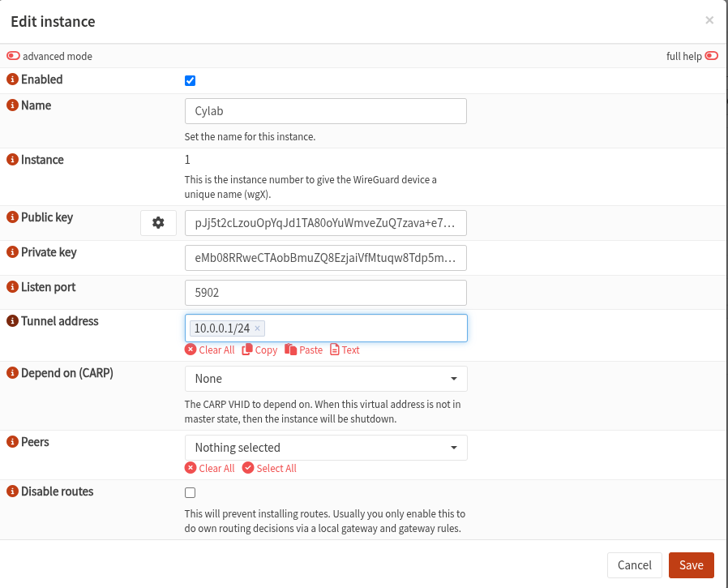Click info icon next to Disable routes
The width and height of the screenshot is (728, 588).
[13, 491]
